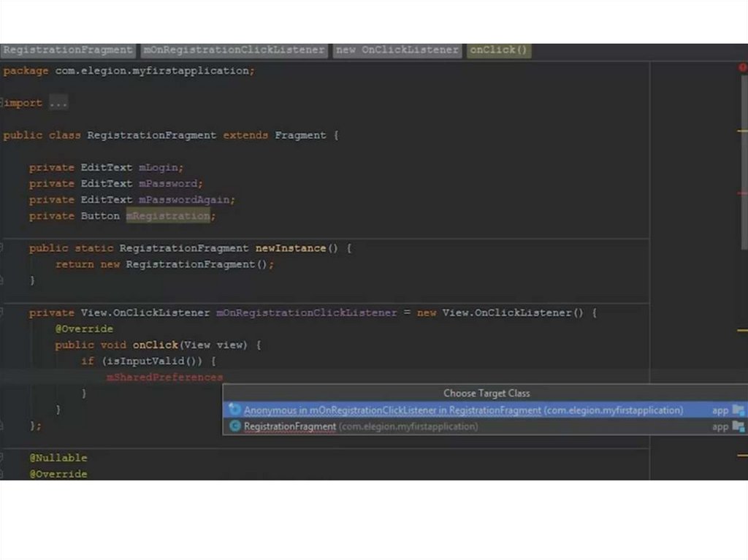Jump to the red error stripe marker

pos(742,193)
